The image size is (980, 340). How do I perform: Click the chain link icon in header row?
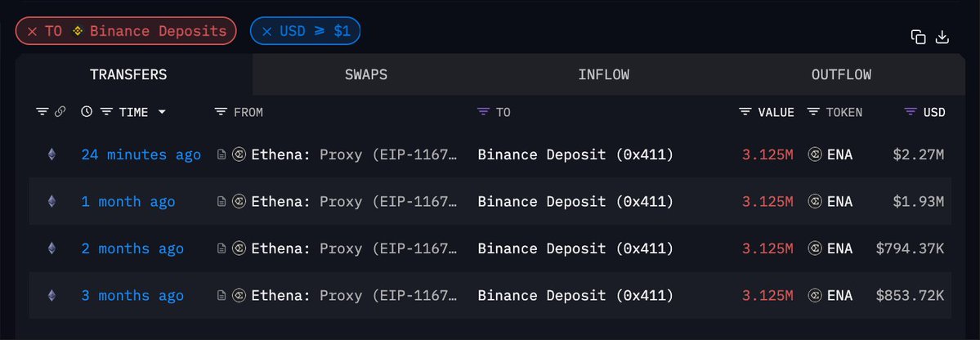click(x=60, y=112)
